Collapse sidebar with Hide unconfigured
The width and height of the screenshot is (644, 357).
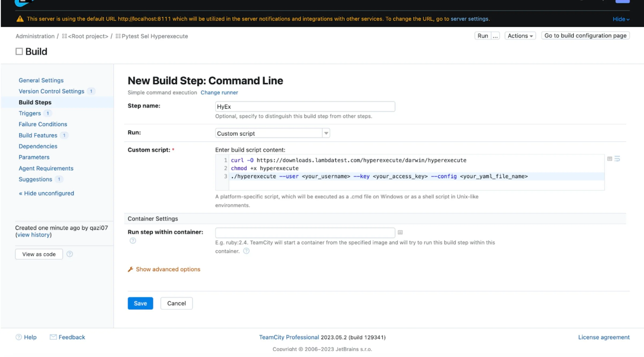click(46, 193)
